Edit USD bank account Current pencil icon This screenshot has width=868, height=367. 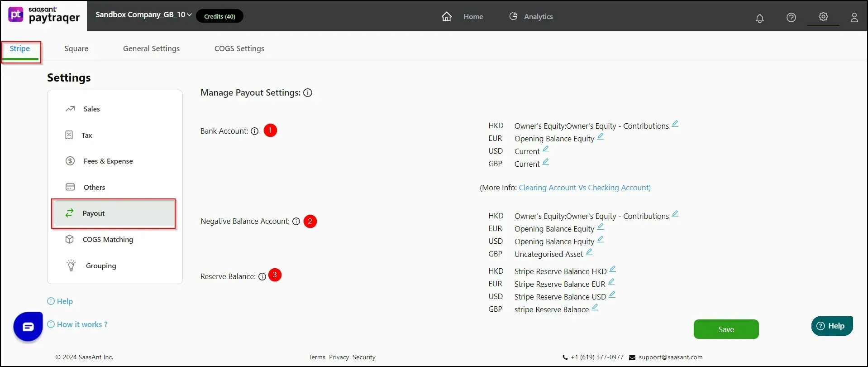pos(546,149)
